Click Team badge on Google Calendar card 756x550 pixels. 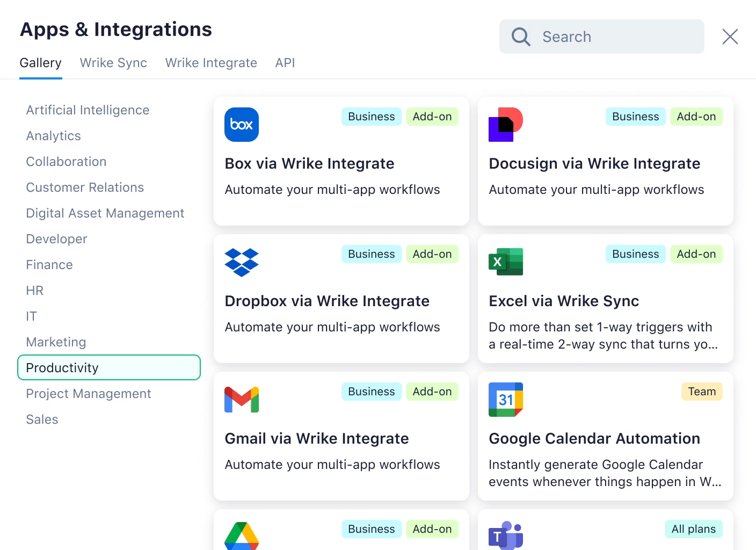click(x=702, y=392)
